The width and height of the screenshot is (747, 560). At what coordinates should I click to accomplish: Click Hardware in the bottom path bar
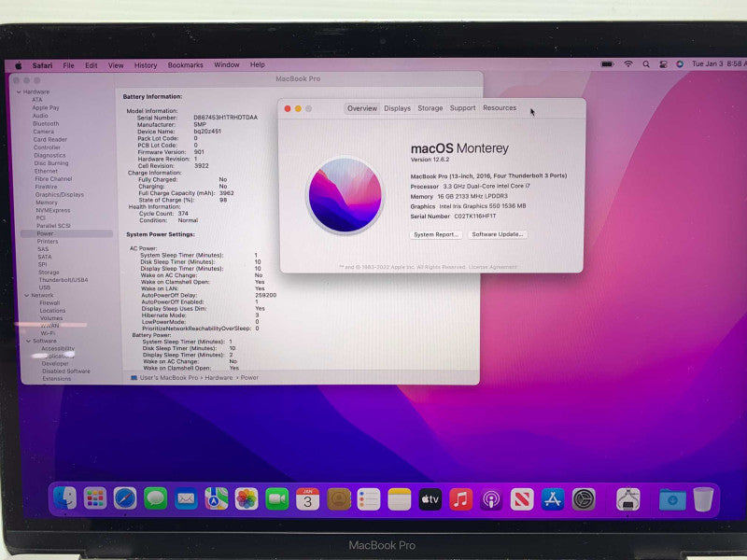[x=218, y=378]
